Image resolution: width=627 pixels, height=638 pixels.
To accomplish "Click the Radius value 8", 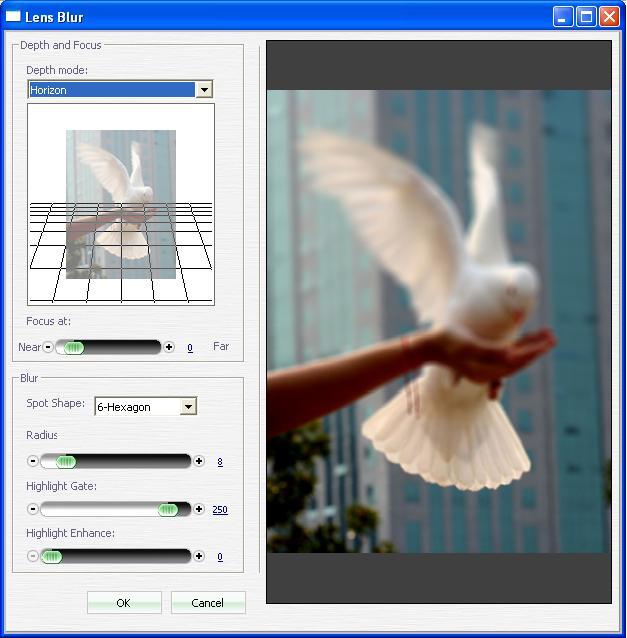I will coord(220,462).
